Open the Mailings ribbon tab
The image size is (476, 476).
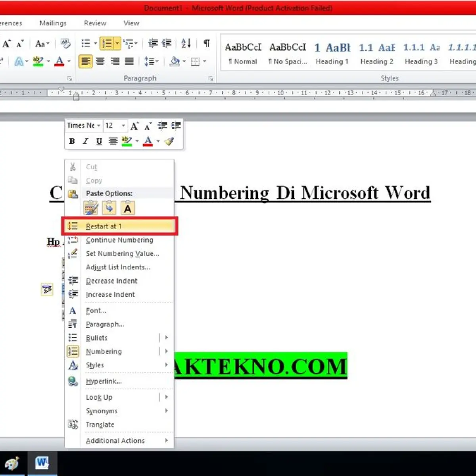click(x=53, y=23)
